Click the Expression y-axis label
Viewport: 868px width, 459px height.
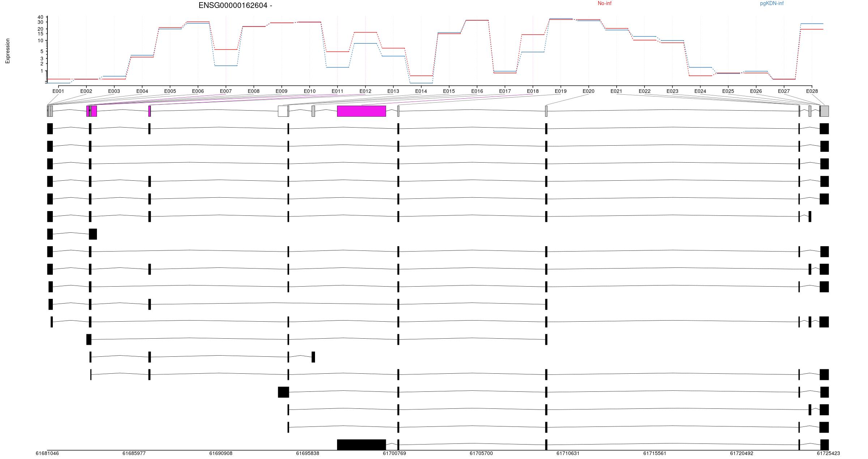8,51
